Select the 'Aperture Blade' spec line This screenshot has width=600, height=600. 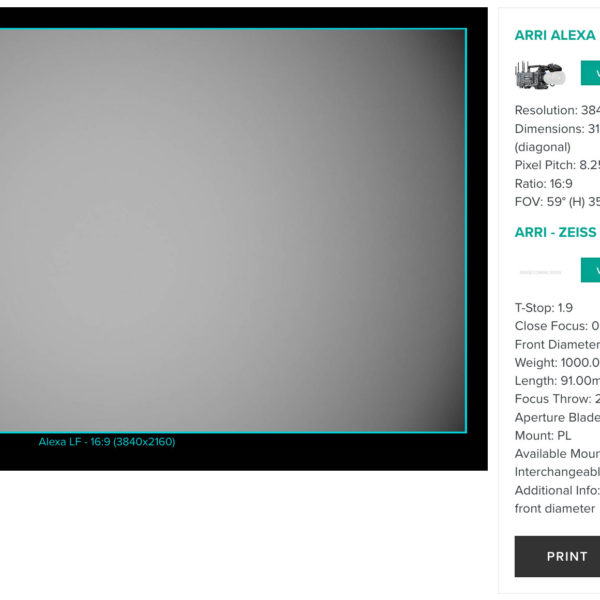point(557,417)
